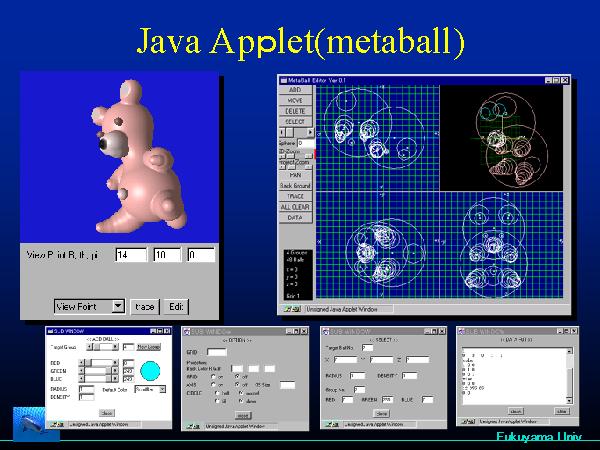Screen dimensions: 600x450
Task: Select the MOVE tool button
Action: (x=295, y=100)
